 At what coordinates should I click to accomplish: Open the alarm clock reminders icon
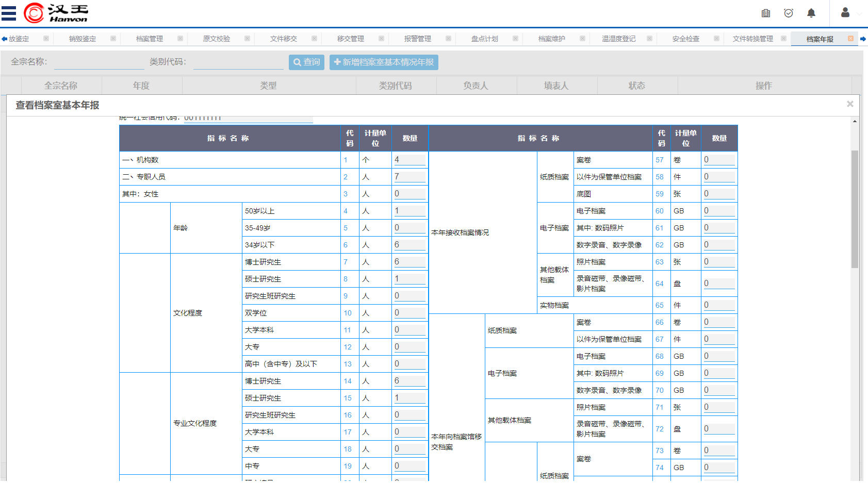tap(789, 13)
